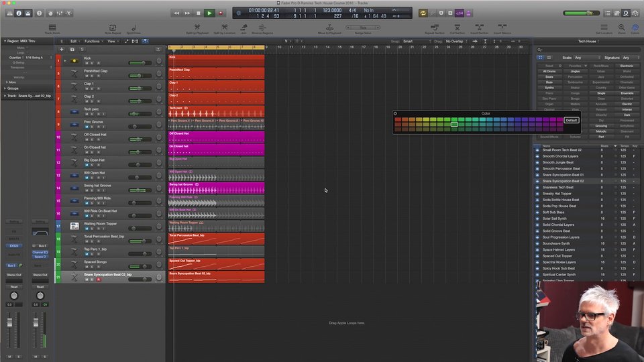The width and height of the screenshot is (644, 362).
Task: Select the highlighted green swatch in Color palette
Action: point(454,125)
